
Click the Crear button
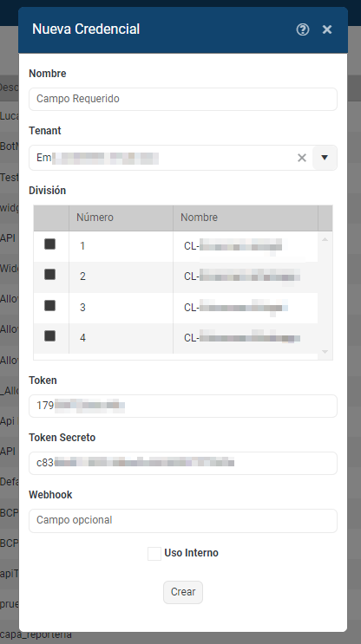pos(183,592)
